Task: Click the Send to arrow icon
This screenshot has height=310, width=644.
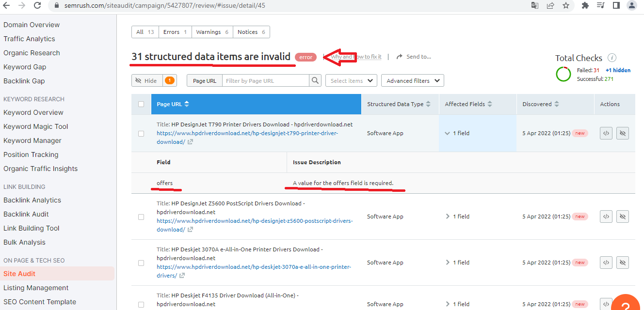Action: pos(400,57)
